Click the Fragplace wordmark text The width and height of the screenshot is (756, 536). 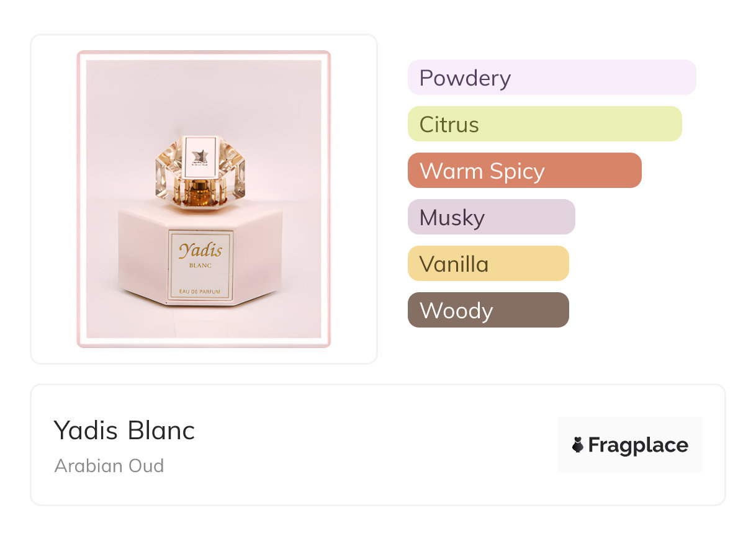pyautogui.click(x=638, y=445)
